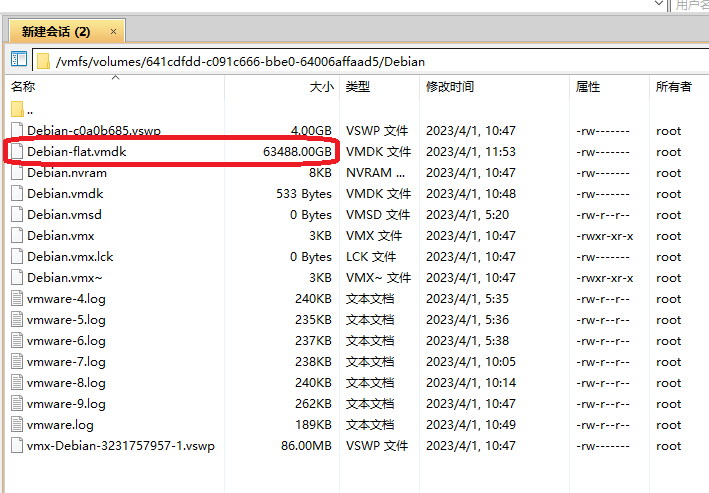The width and height of the screenshot is (709, 493).
Task: Sort files by 所有者 column header
Action: click(x=674, y=87)
